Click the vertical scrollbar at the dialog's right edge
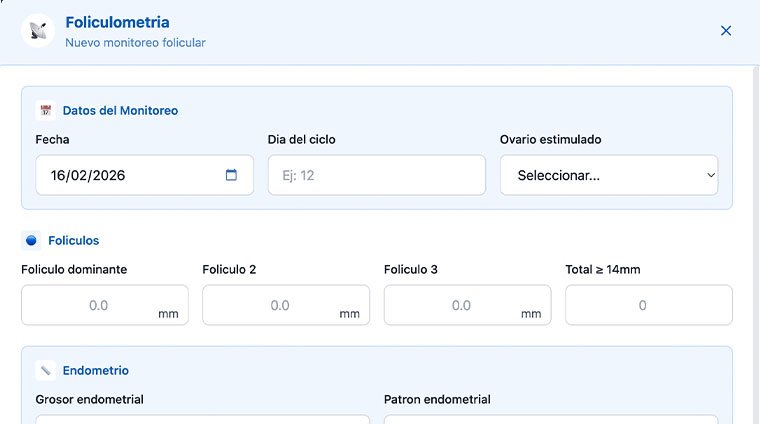The width and height of the screenshot is (760, 424). (x=756, y=245)
